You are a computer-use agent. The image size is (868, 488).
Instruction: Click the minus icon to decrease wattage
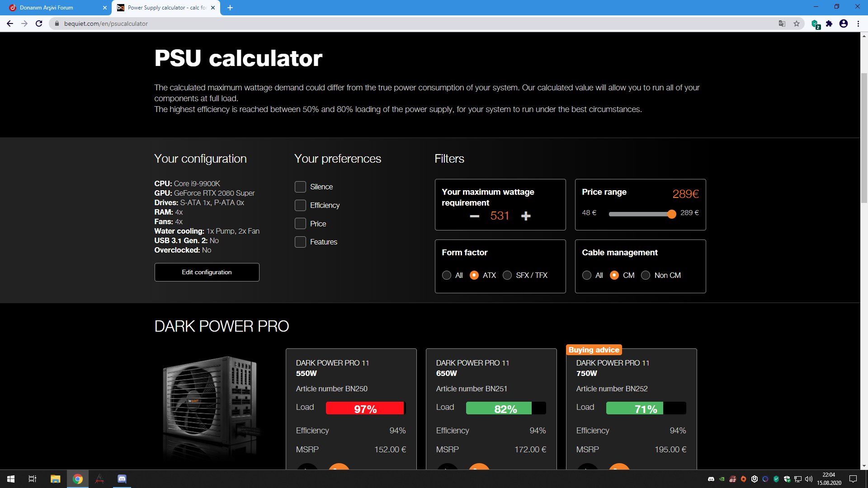click(x=474, y=216)
